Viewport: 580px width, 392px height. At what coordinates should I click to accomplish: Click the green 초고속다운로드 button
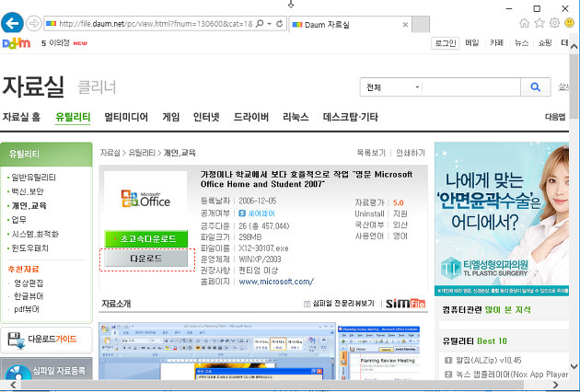click(146, 239)
